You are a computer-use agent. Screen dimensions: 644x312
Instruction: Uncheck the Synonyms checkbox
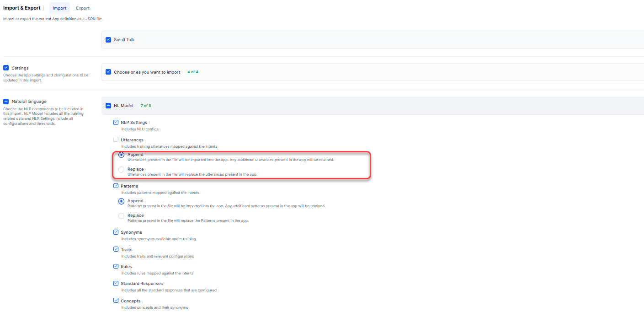tap(116, 232)
